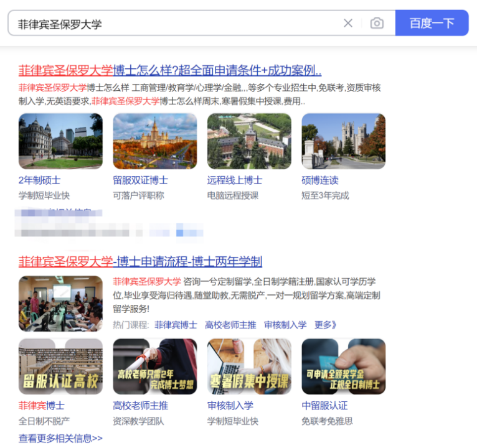Image resolution: width=477 pixels, height=448 pixels.
Task: Click the caption 可落户评职称
Action: click(138, 195)
